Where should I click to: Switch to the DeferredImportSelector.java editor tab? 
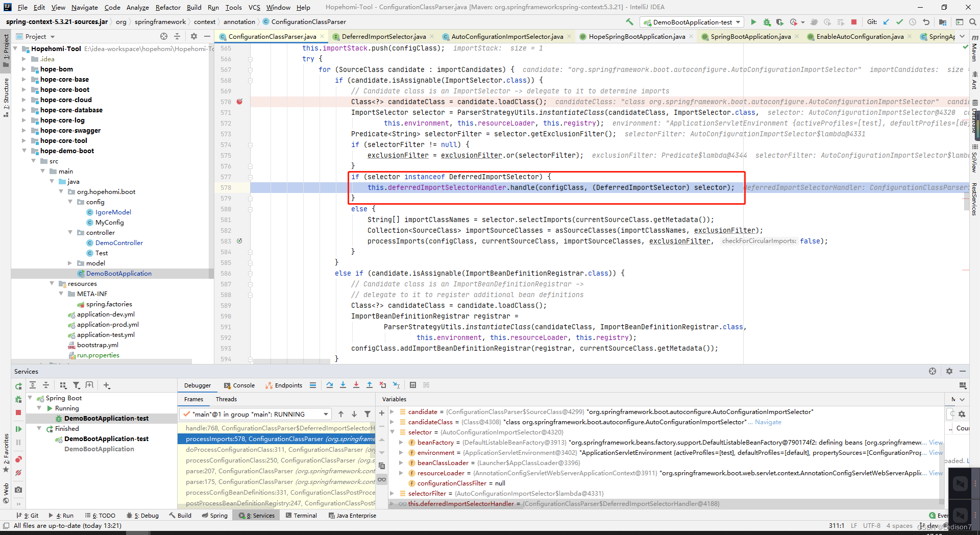coord(383,36)
